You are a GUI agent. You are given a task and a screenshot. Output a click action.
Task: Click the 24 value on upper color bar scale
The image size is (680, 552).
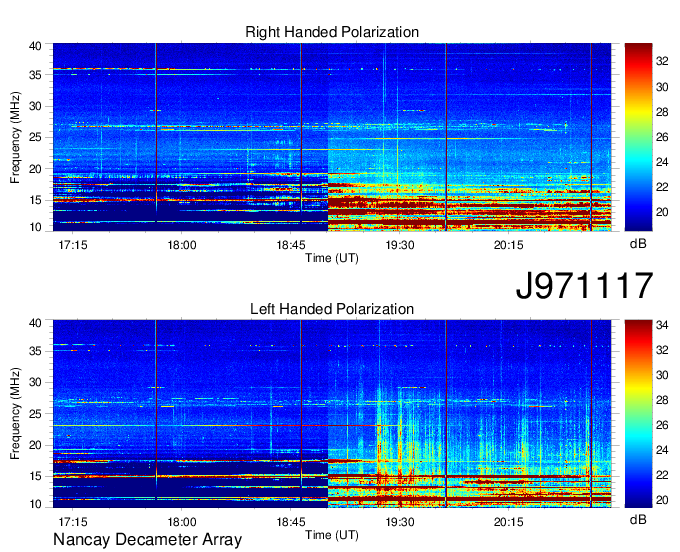[x=662, y=162]
